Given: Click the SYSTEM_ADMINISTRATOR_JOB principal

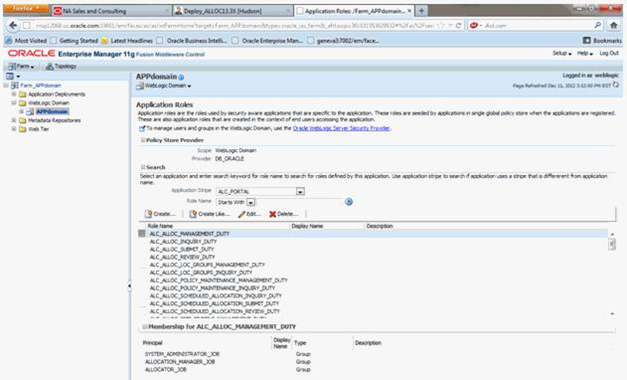Looking at the screenshot, I should [182, 354].
